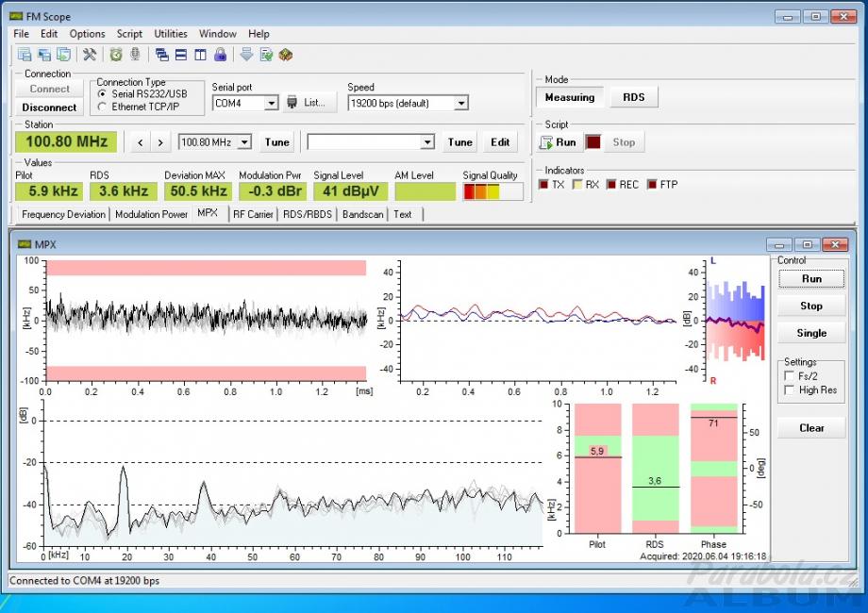Image resolution: width=868 pixels, height=613 pixels.
Task: Switch to Measuring mode
Action: tap(570, 97)
